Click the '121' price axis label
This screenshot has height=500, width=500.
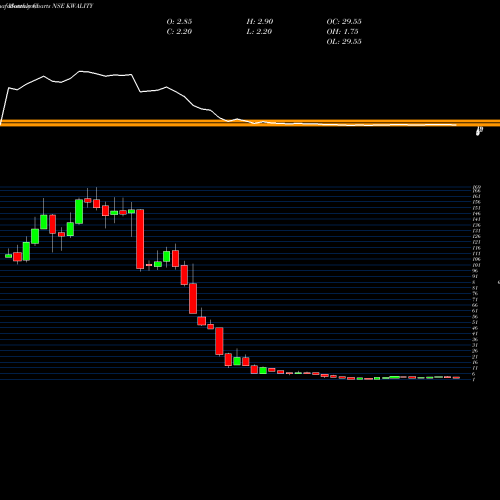coord(476,242)
